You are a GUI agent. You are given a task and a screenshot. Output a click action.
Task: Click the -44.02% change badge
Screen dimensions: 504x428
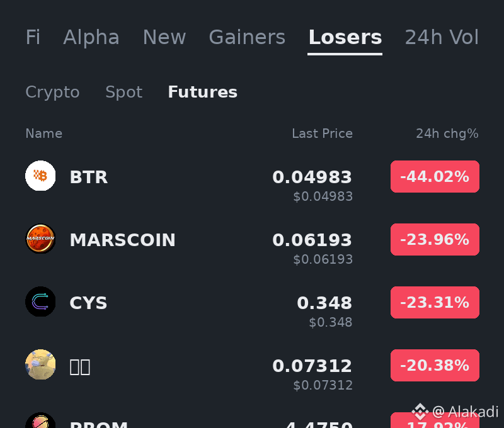pyautogui.click(x=435, y=177)
